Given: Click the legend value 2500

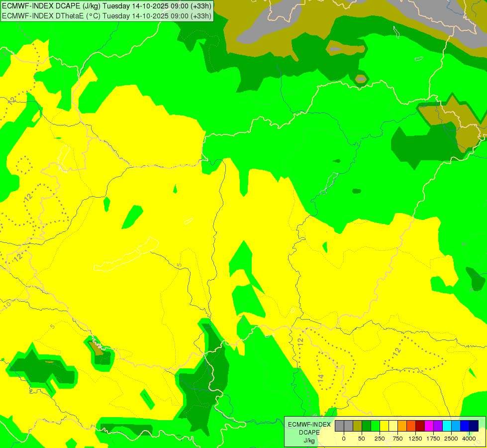Looking at the screenshot, I should point(451,439).
